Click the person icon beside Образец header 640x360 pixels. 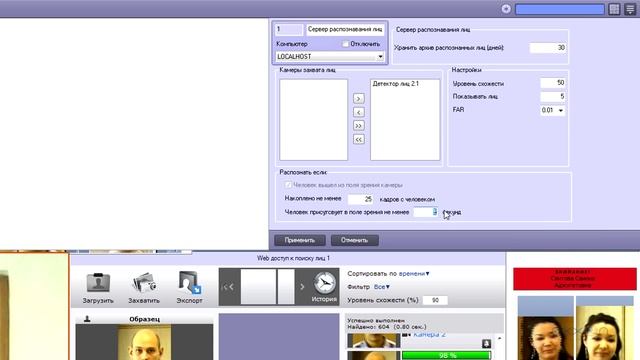[x=87, y=319]
